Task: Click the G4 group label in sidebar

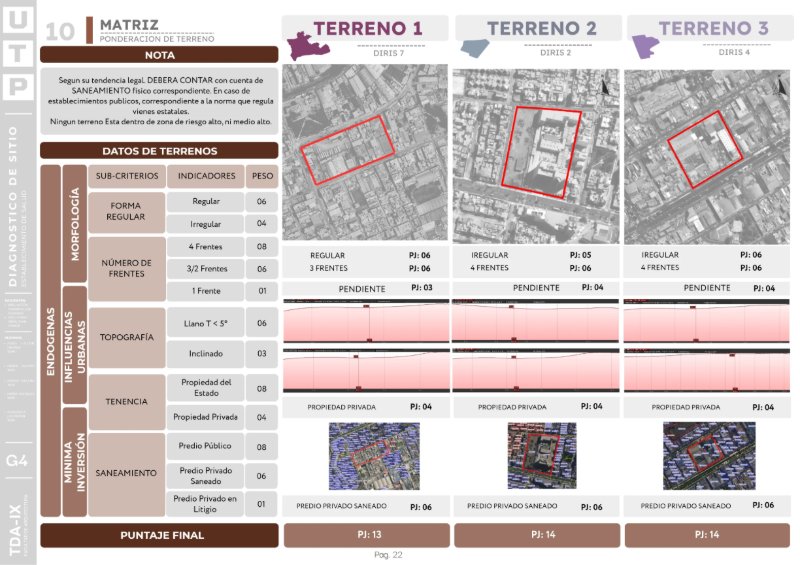Action: click(17, 461)
